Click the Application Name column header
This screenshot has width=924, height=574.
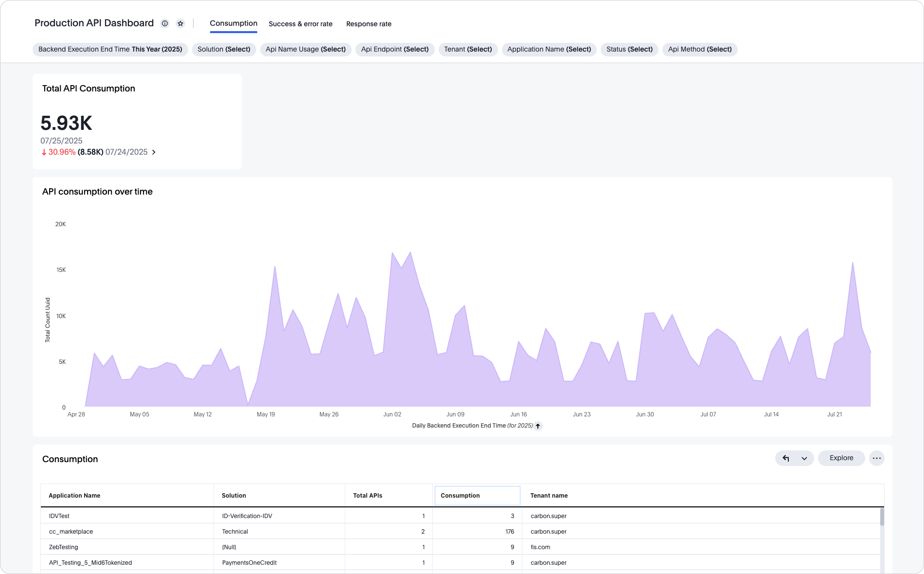(74, 496)
